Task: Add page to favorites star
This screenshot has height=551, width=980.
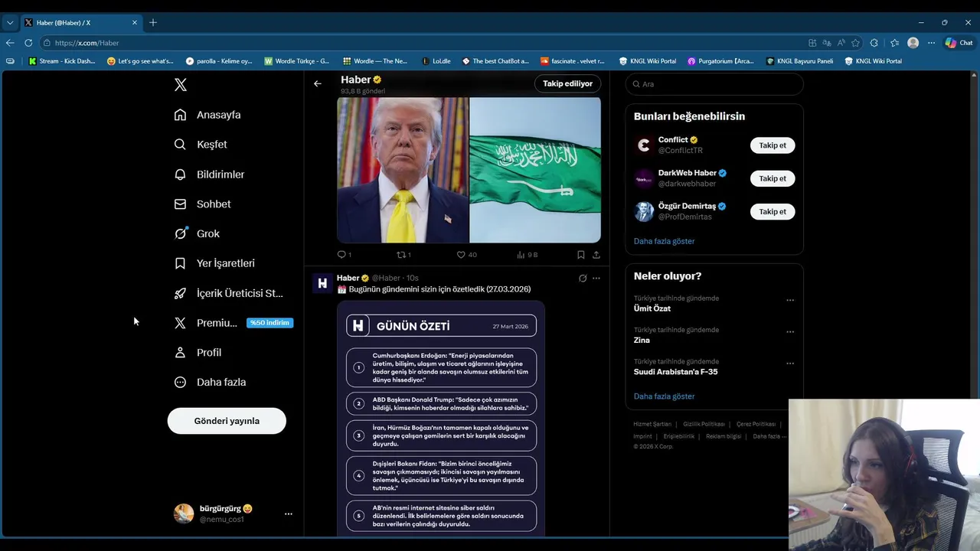Action: click(855, 43)
